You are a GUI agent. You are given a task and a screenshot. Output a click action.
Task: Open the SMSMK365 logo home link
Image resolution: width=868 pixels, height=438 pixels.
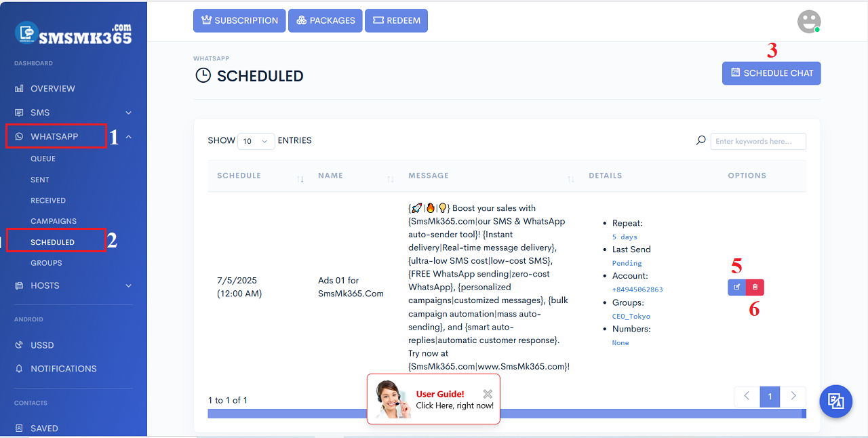click(x=73, y=33)
